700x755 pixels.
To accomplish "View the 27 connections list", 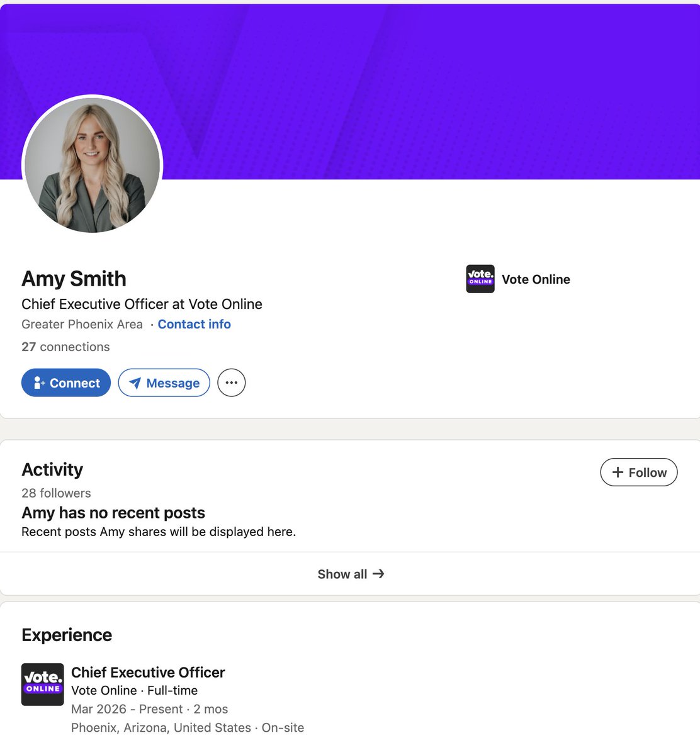I will point(65,347).
